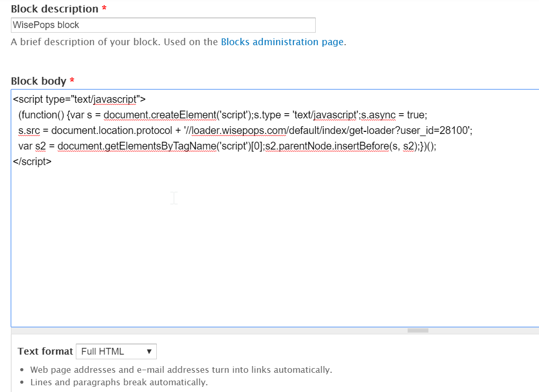The image size is (539, 392).
Task: Click the 'Web page addresses and e-mail' tip line
Action: point(181,370)
